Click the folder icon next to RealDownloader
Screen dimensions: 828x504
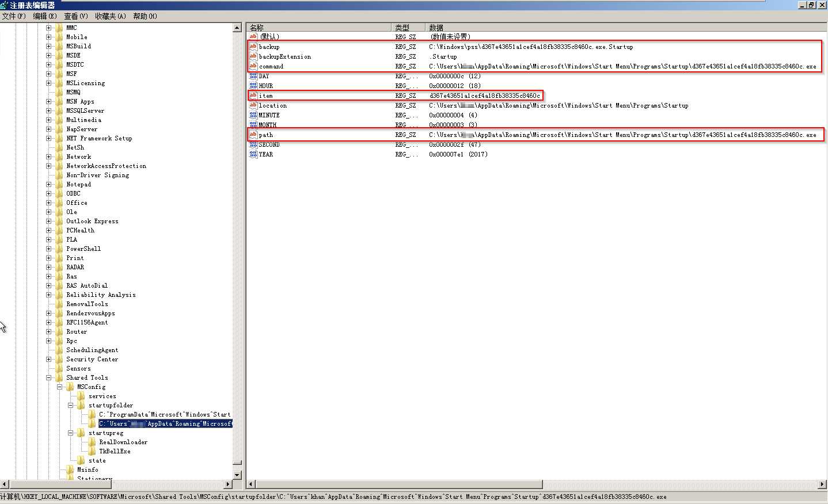click(x=92, y=442)
